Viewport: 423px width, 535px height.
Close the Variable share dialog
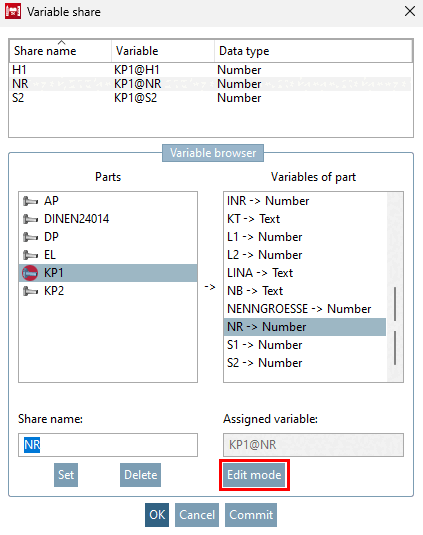[410, 11]
